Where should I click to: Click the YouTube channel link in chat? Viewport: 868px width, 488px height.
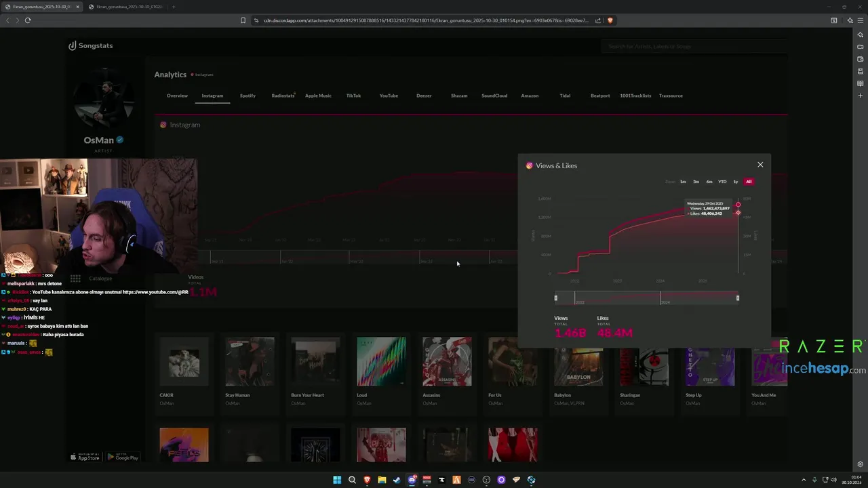point(155,292)
